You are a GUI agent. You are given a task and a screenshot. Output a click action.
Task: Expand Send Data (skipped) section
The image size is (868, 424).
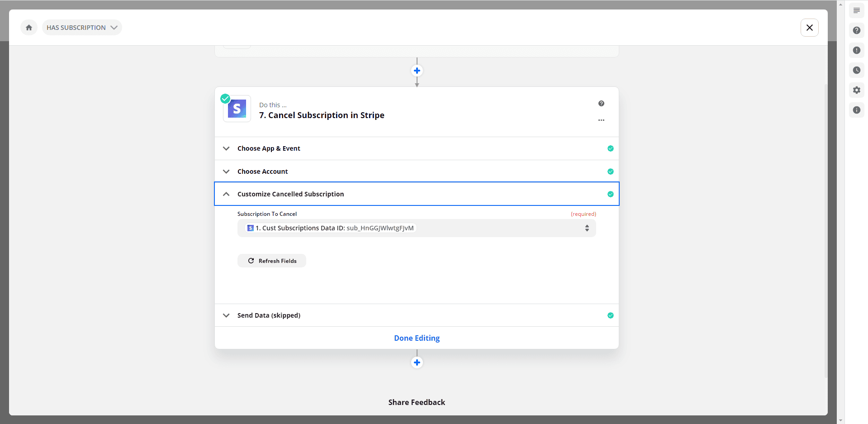[417, 315]
